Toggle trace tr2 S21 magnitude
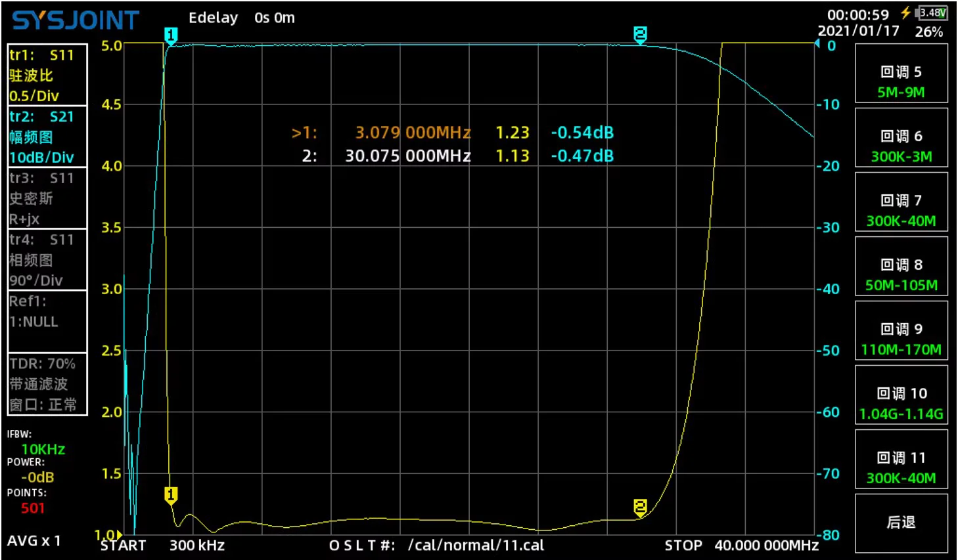The width and height of the screenshot is (958, 560). (47, 137)
